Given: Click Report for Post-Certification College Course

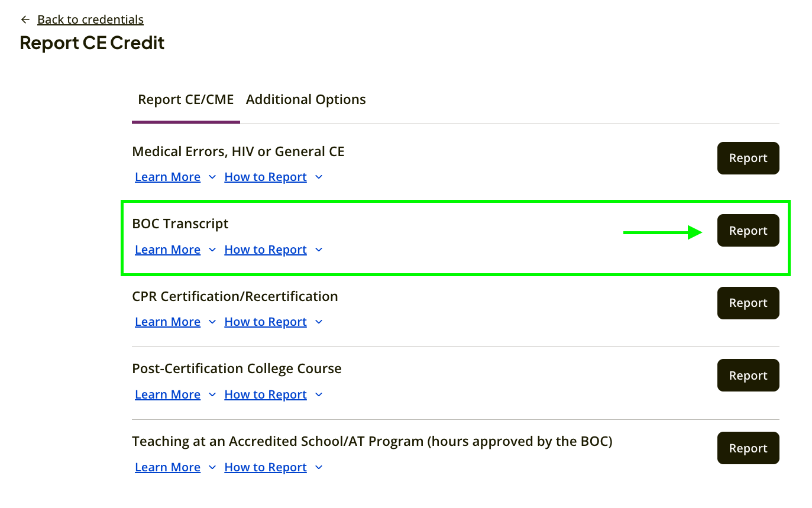Looking at the screenshot, I should click(748, 376).
